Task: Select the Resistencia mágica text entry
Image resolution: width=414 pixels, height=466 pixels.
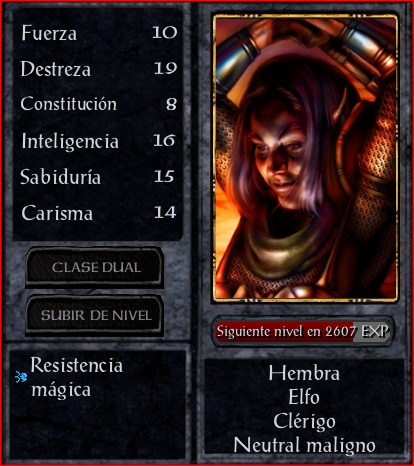Action: click(77, 377)
